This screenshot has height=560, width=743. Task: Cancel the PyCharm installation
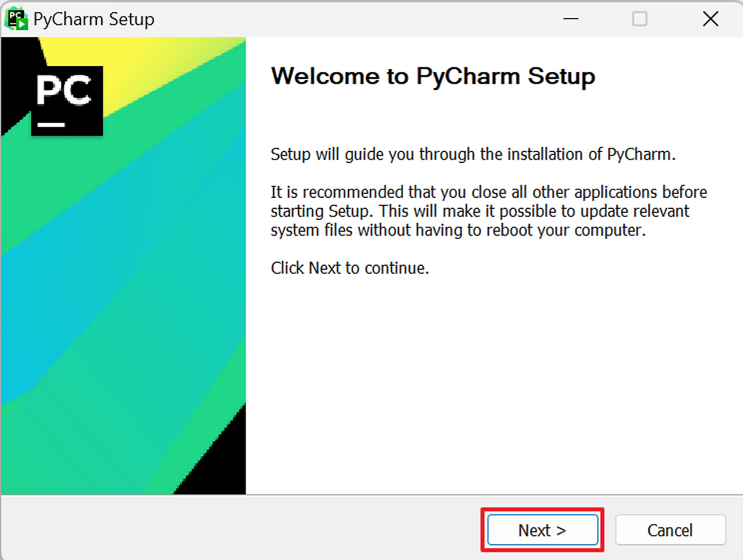pos(670,530)
